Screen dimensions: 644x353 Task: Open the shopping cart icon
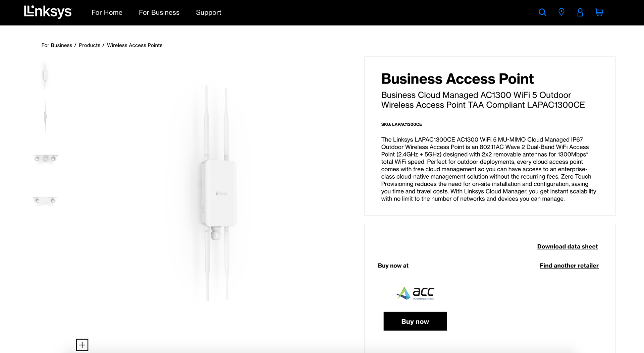[599, 12]
